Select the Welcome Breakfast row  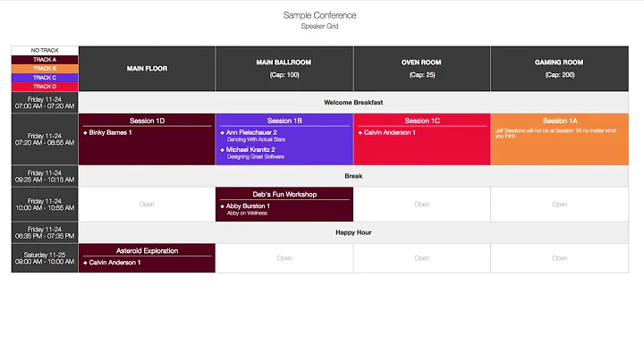tap(353, 103)
